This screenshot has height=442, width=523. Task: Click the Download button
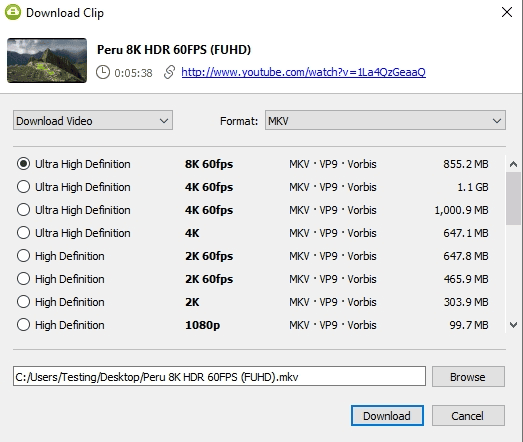[387, 416]
